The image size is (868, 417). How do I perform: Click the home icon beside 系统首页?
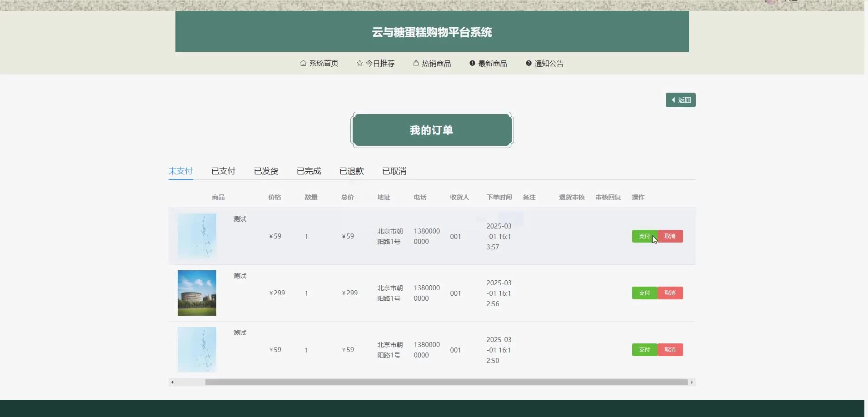303,63
